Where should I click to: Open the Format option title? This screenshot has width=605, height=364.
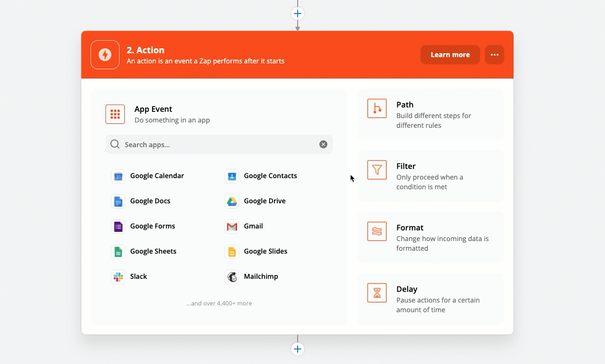[410, 227]
